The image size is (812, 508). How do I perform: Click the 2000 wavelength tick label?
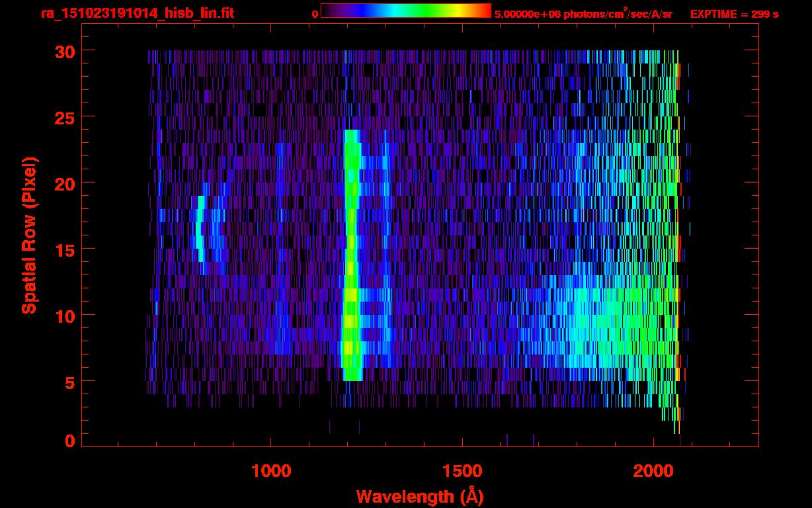point(653,471)
